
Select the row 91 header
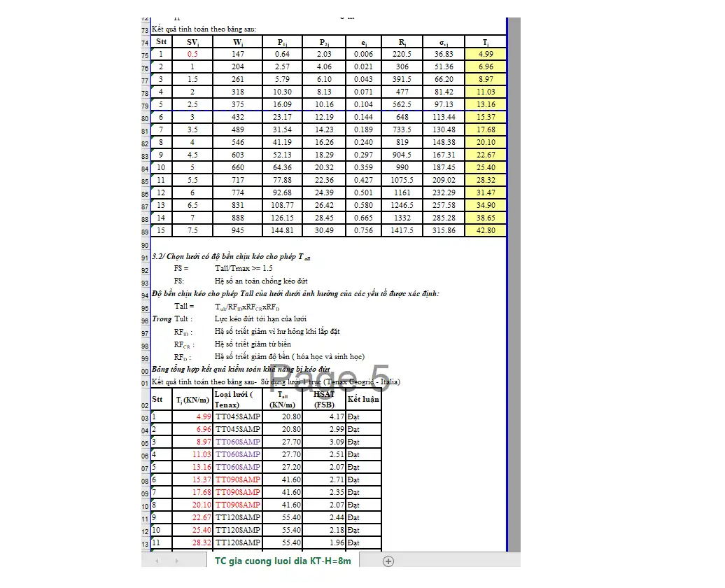click(x=146, y=258)
